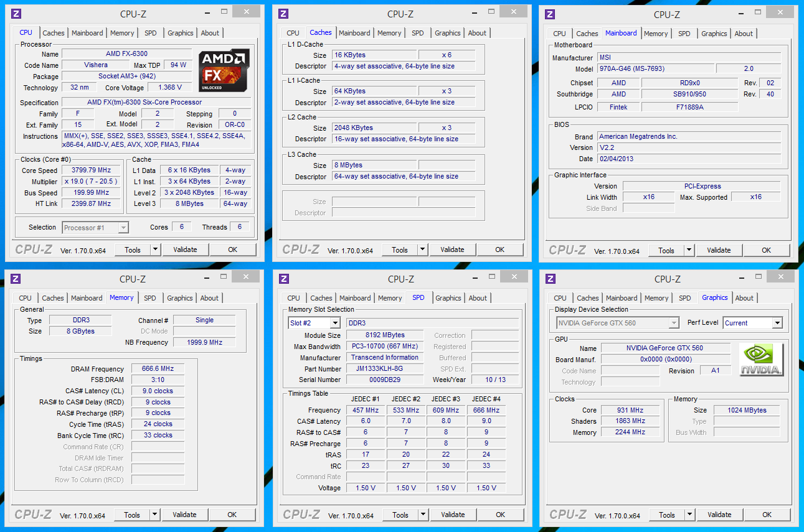Click OK in the Caches-tab window
Image resolution: width=804 pixels, height=532 pixels.
(500, 250)
